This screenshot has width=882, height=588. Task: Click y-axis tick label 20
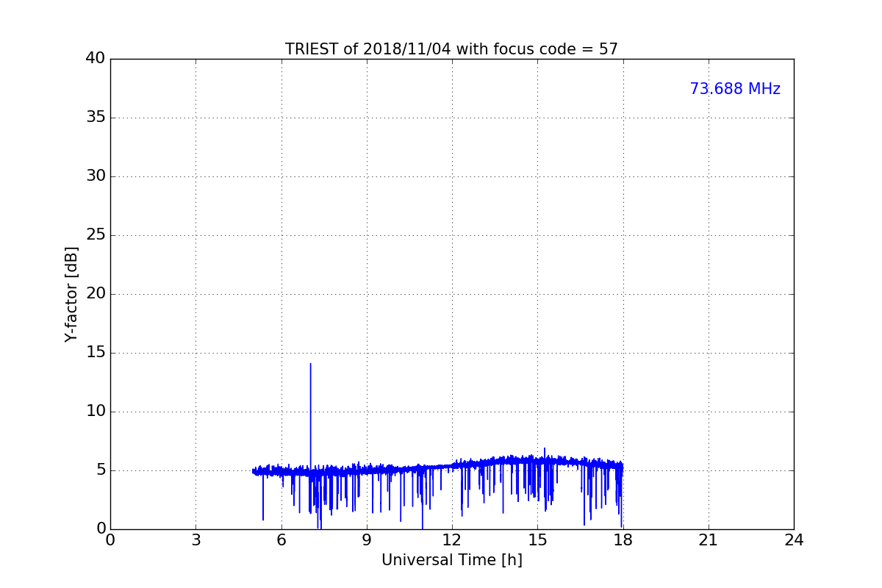(96, 294)
